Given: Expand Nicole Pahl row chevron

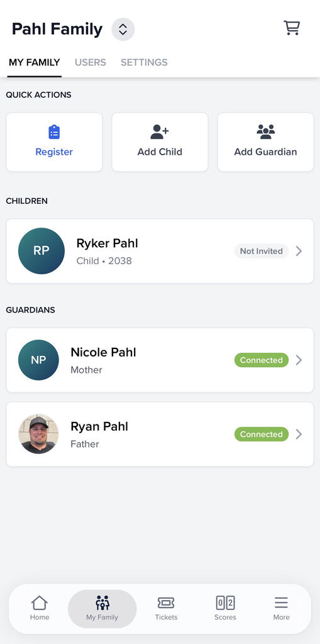Looking at the screenshot, I should 299,360.
